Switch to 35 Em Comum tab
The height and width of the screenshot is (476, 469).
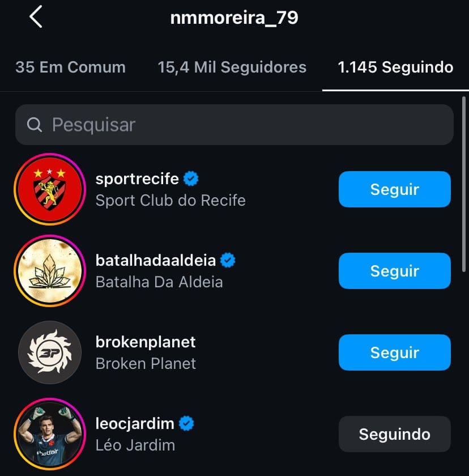[x=70, y=67]
